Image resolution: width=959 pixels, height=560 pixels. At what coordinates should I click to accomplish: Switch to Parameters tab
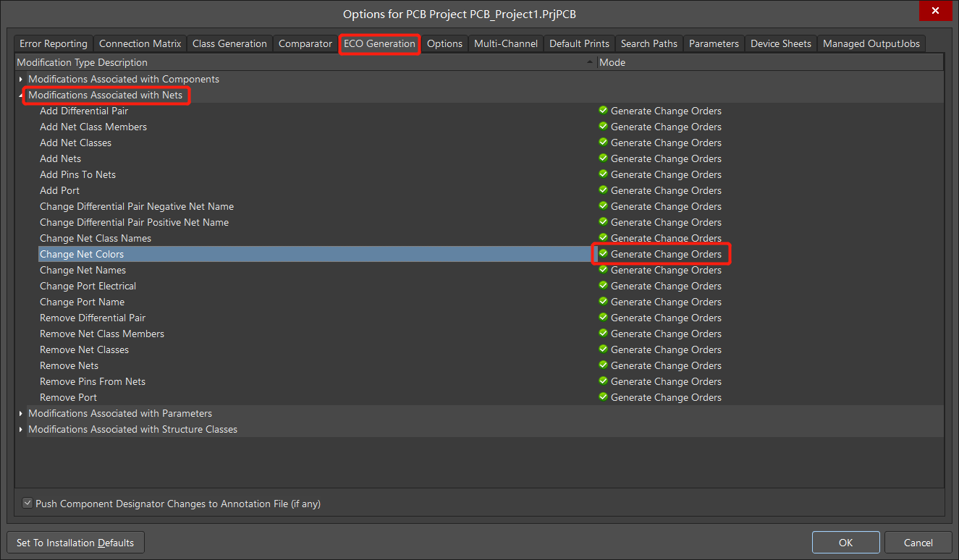(714, 43)
